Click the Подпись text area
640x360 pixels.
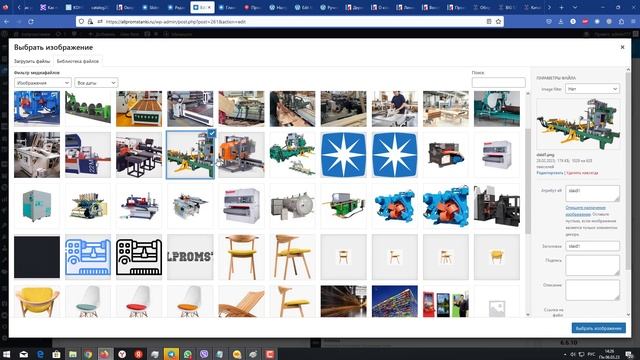592,265
